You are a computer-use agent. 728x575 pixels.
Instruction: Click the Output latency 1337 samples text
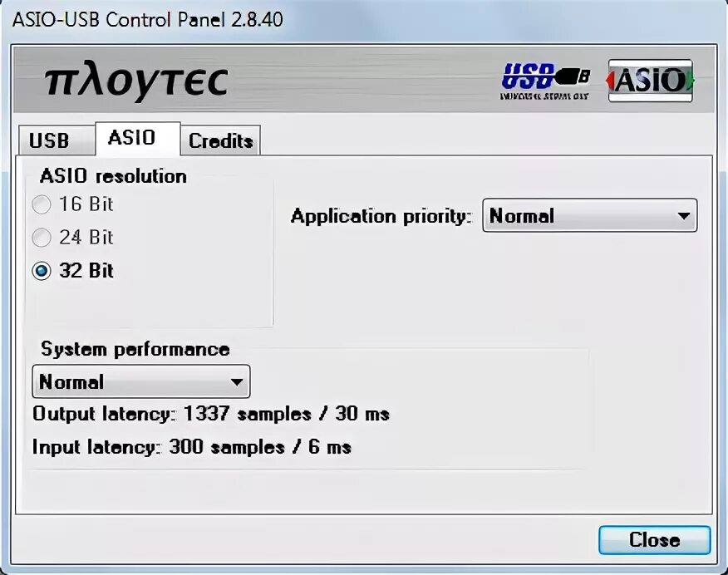click(211, 414)
